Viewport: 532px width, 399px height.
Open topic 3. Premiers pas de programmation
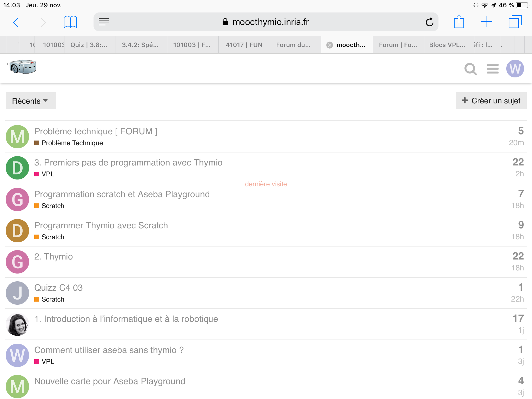point(128,162)
